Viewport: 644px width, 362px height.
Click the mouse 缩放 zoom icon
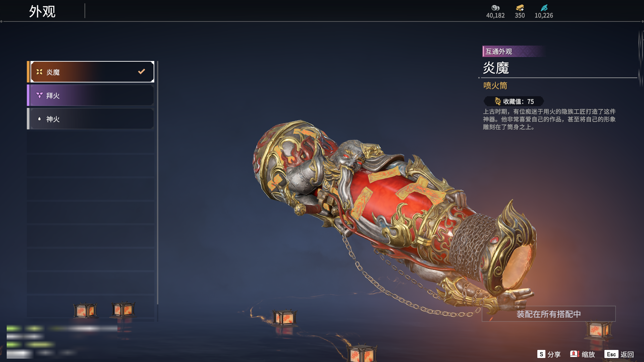click(x=575, y=354)
